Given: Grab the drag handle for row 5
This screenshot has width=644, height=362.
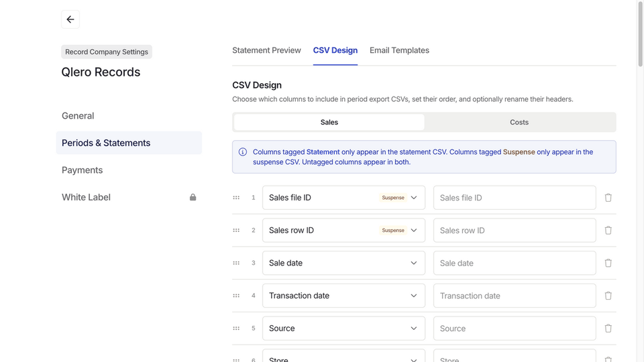Looking at the screenshot, I should point(236,328).
